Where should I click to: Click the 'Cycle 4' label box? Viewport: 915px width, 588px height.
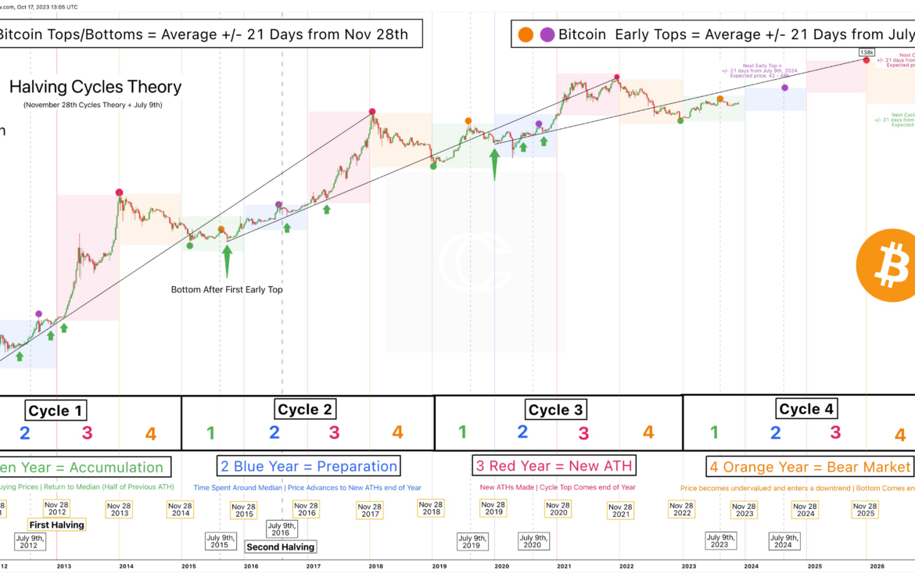point(806,408)
